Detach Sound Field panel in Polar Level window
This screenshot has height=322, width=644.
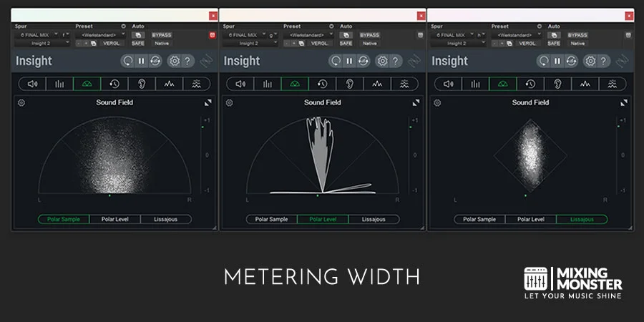tap(416, 102)
